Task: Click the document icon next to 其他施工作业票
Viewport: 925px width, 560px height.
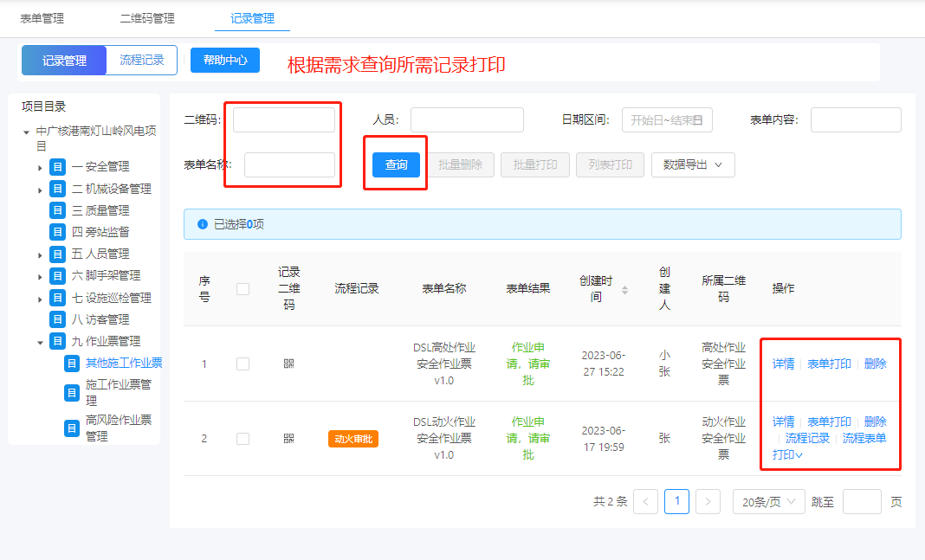Action: pyautogui.click(x=71, y=364)
